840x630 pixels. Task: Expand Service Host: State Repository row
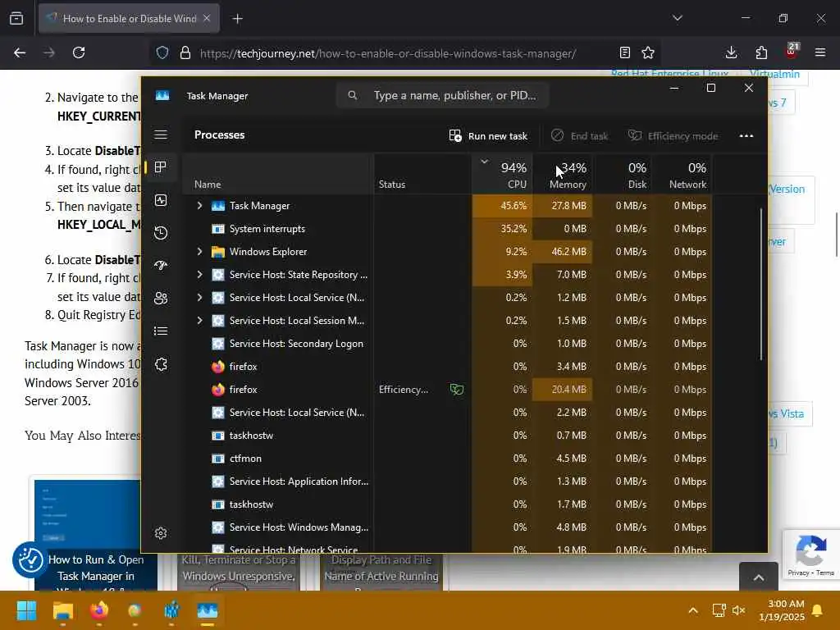click(x=199, y=275)
